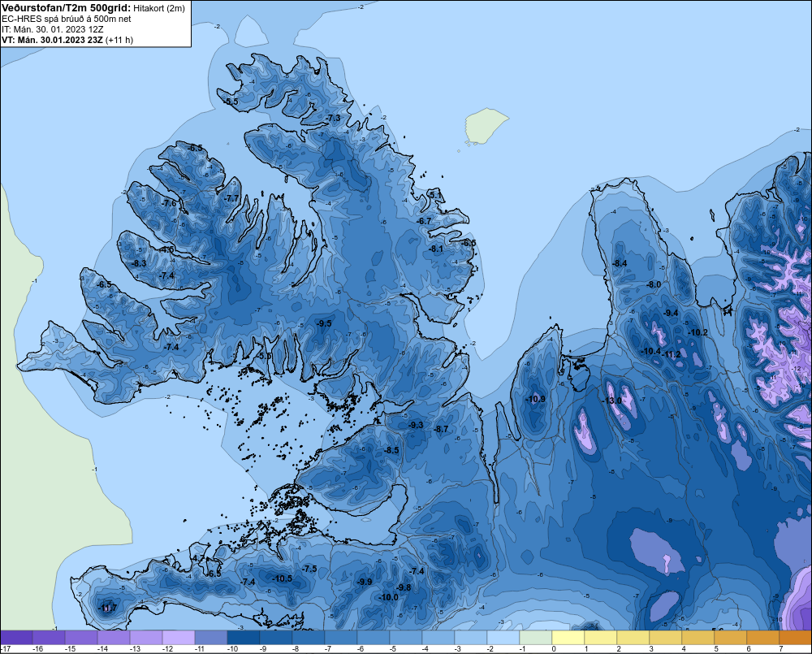The width and height of the screenshot is (812, 654).
Task: Click the '7' legend scale label
Action: point(781,649)
